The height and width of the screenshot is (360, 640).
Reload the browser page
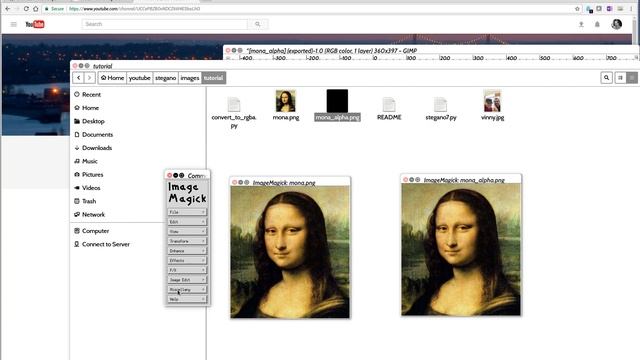tap(26, 9)
